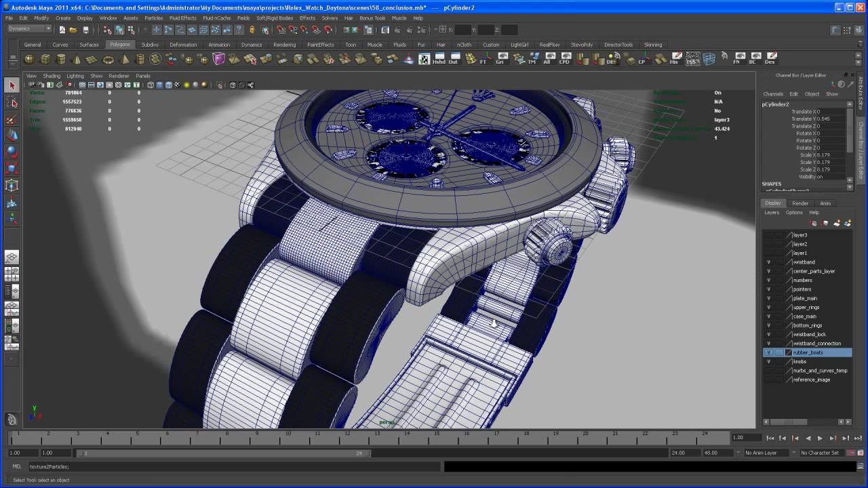Click the lock selection padlock icon
This screenshot has width=868, height=488.
point(252,30)
